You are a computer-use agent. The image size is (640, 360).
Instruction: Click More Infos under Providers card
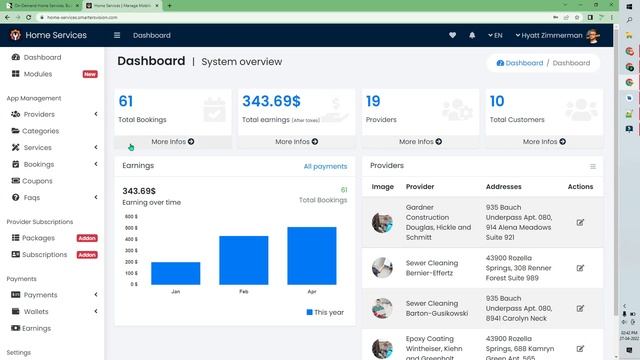(x=420, y=142)
